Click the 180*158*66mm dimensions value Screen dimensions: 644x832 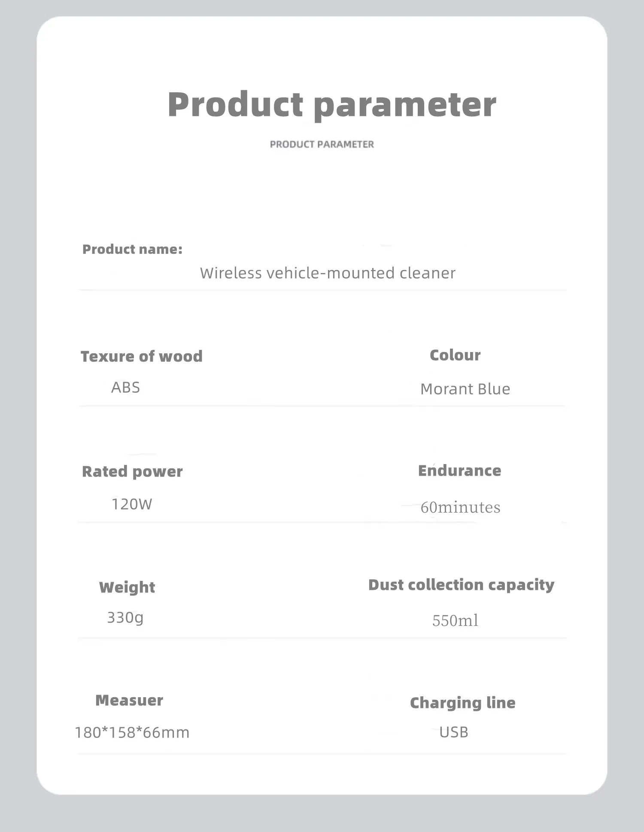[132, 732]
